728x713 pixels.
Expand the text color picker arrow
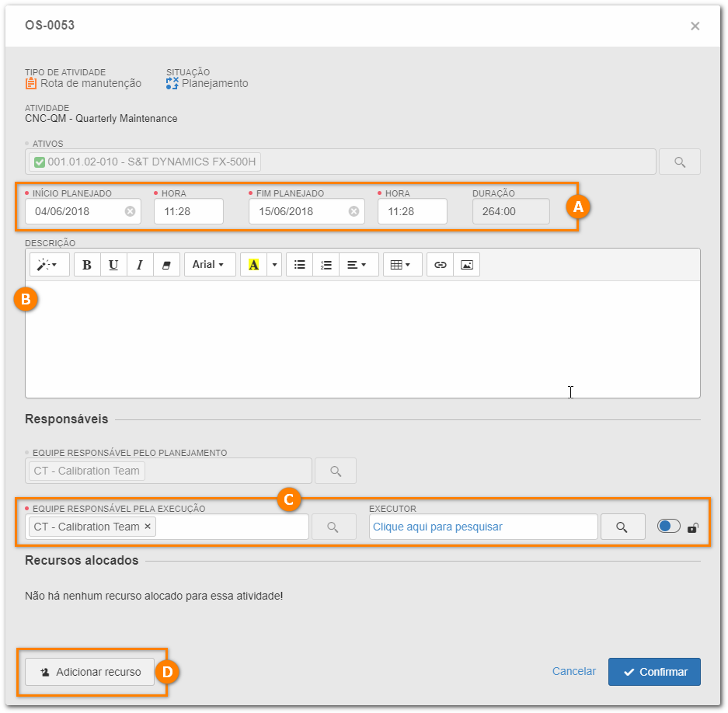[274, 265]
